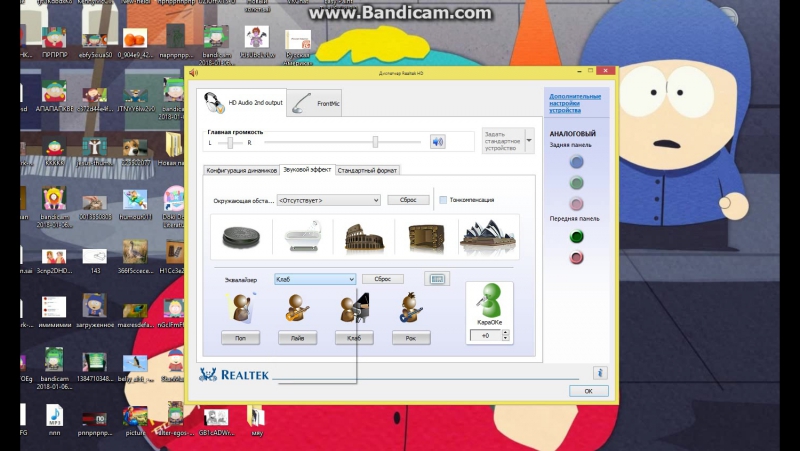Select the ккккк desktop icon

point(54,151)
